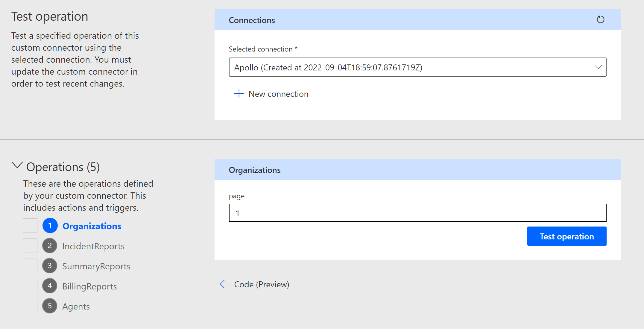Image resolution: width=644 pixels, height=329 pixels.
Task: Click the refresh connections icon
Action: (x=600, y=20)
